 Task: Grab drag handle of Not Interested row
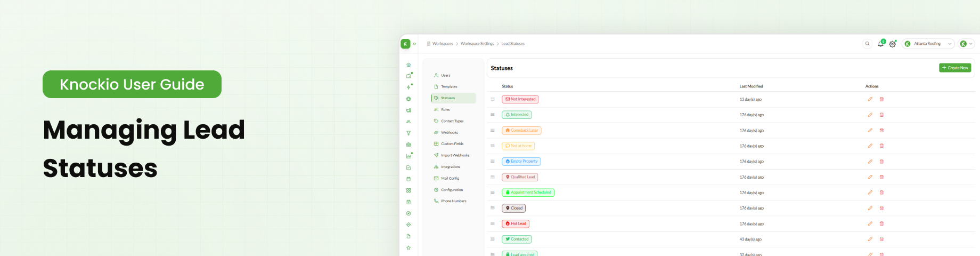(493, 99)
